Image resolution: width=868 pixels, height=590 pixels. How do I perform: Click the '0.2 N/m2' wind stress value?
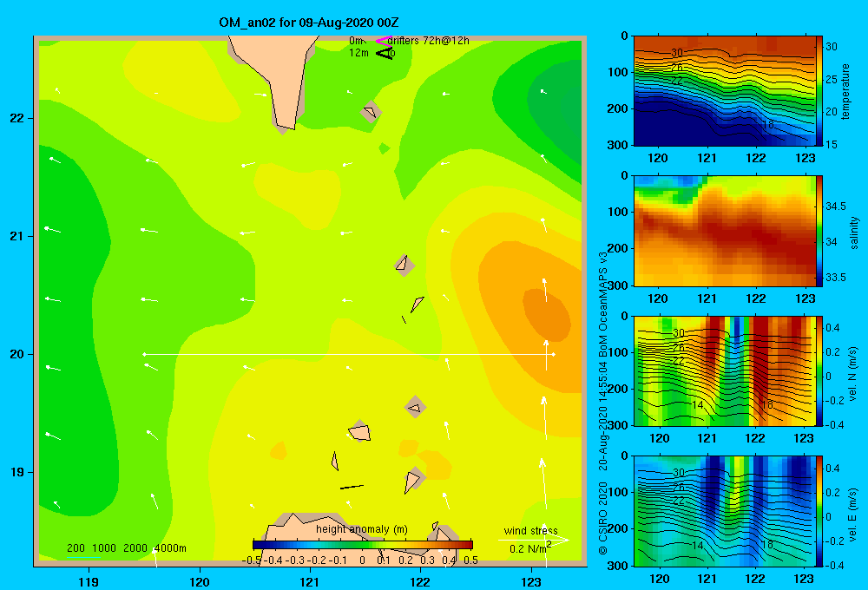(530, 548)
